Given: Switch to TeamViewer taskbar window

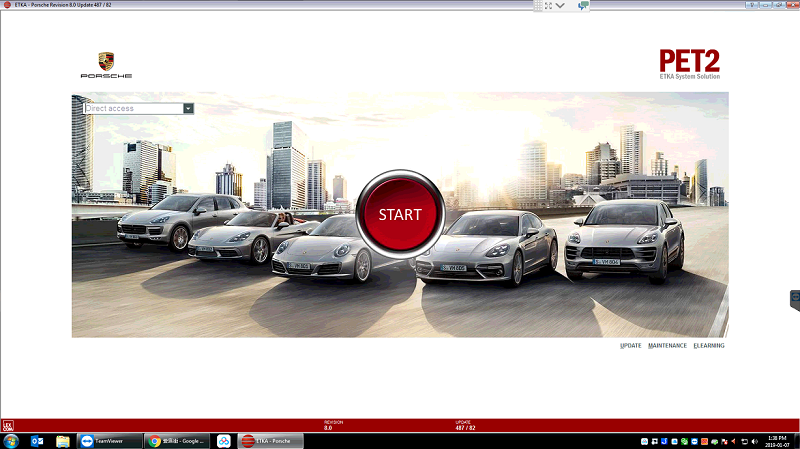Looking at the screenshot, I should [110, 441].
